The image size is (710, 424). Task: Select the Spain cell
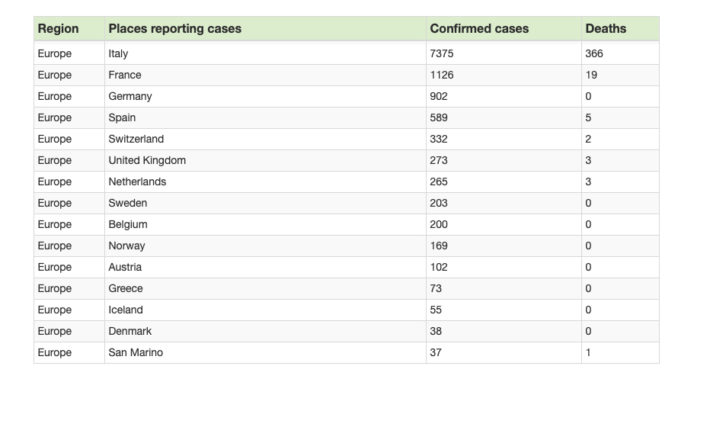pyautogui.click(x=122, y=118)
